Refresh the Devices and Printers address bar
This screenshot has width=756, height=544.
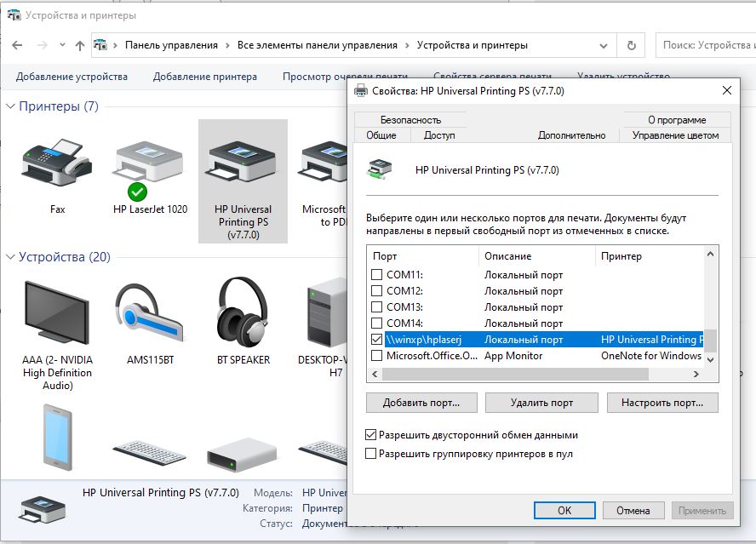[631, 46]
